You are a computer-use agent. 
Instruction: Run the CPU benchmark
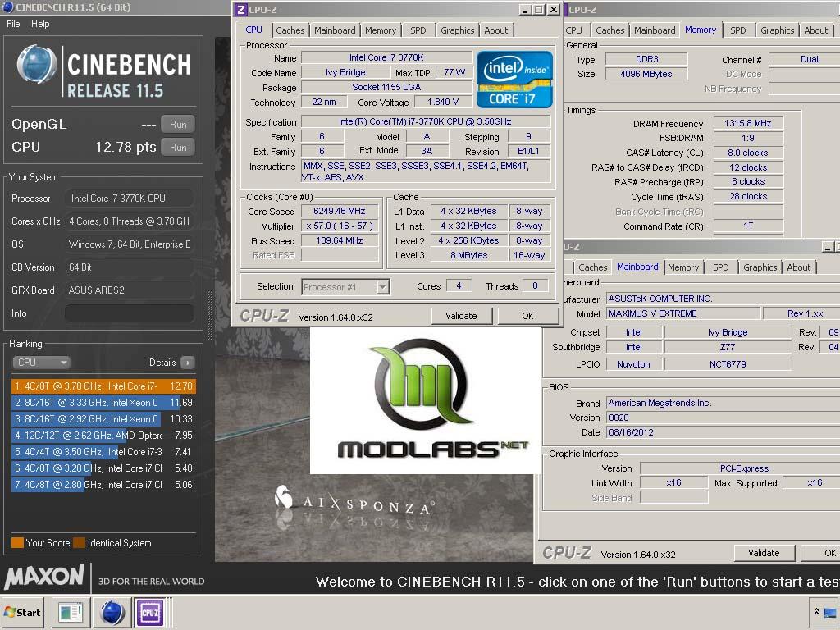[178, 148]
